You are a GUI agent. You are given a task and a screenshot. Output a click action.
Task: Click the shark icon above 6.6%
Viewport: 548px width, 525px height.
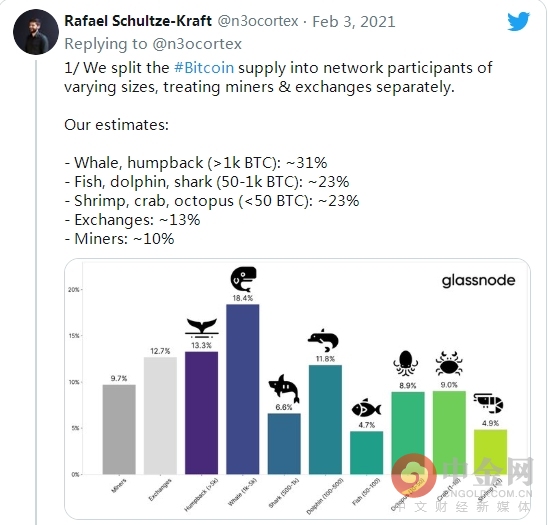pos(284,388)
